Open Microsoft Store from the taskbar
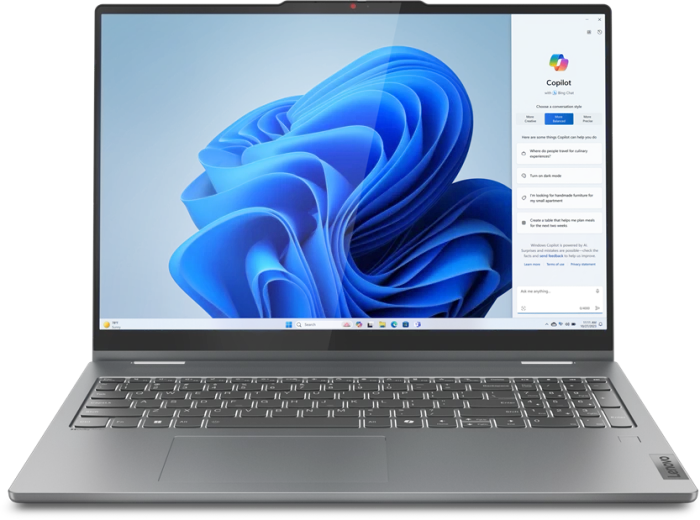 click(405, 324)
